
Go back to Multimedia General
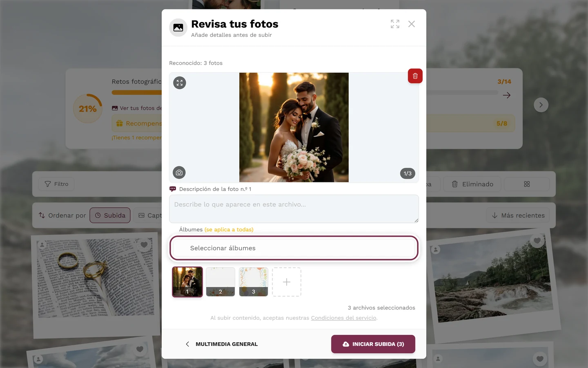click(222, 344)
